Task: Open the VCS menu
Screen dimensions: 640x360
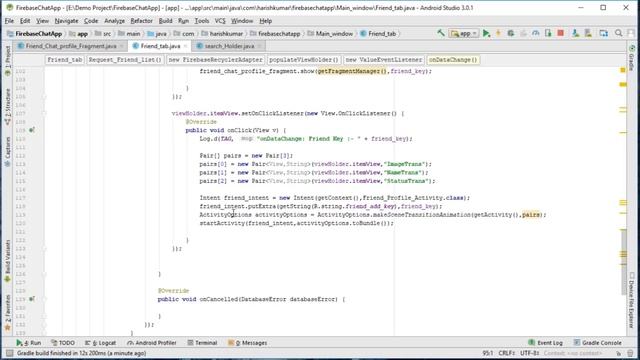Action: [x=220, y=21]
